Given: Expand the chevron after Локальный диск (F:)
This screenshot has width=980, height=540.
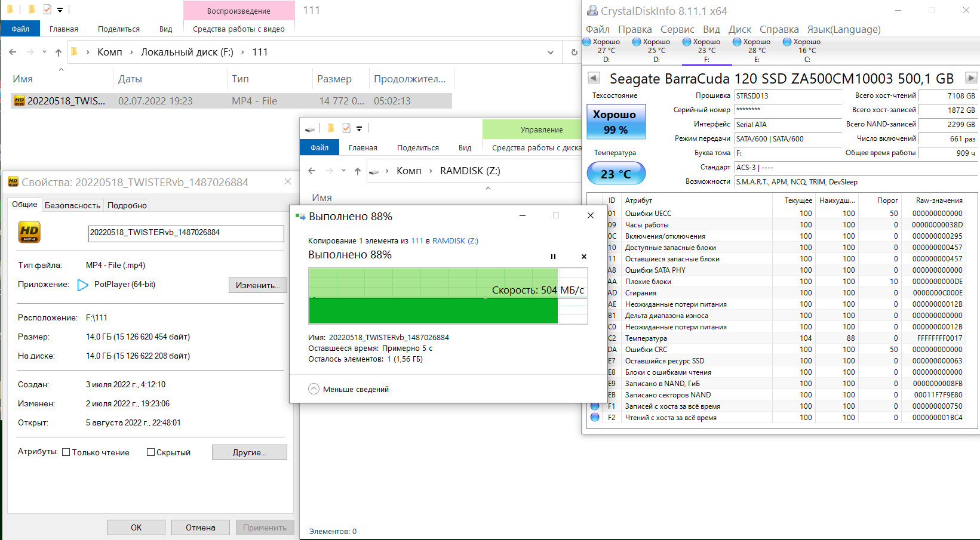Looking at the screenshot, I should coord(242,52).
